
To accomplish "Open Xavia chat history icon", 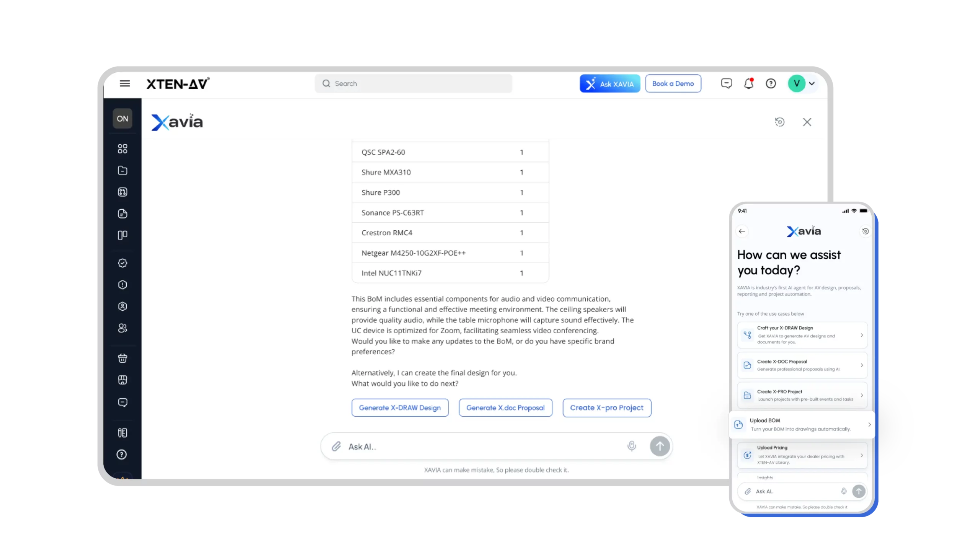I will 779,122.
